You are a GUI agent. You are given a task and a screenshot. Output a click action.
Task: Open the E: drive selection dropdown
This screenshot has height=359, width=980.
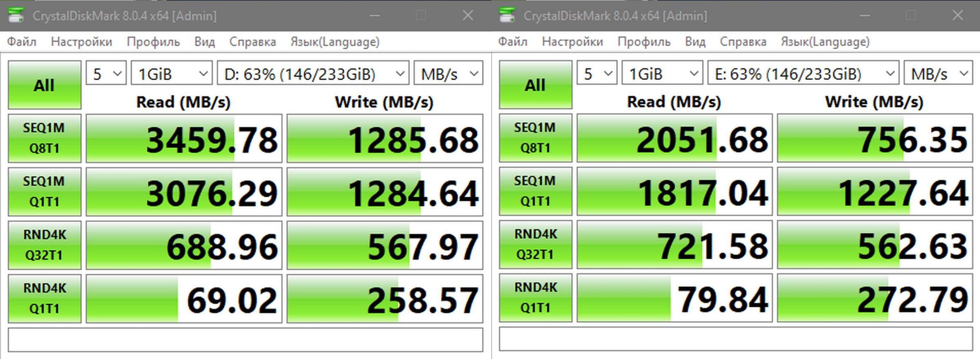point(803,73)
